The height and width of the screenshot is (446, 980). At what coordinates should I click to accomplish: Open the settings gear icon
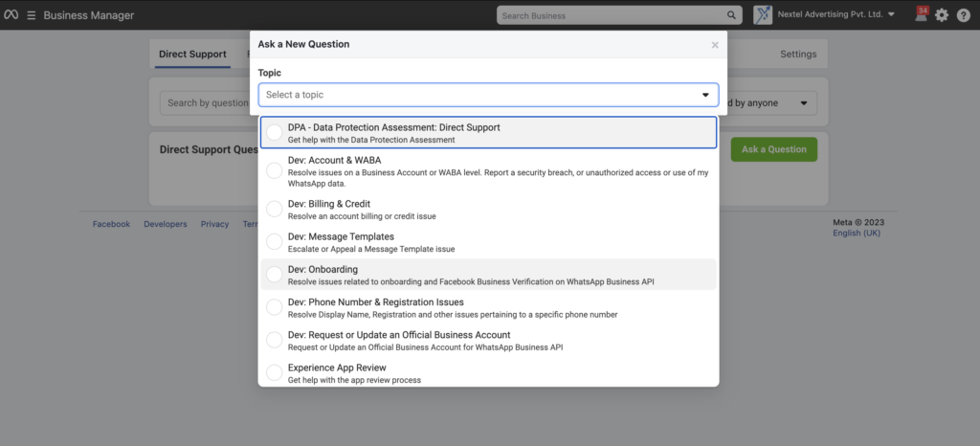[x=942, y=15]
